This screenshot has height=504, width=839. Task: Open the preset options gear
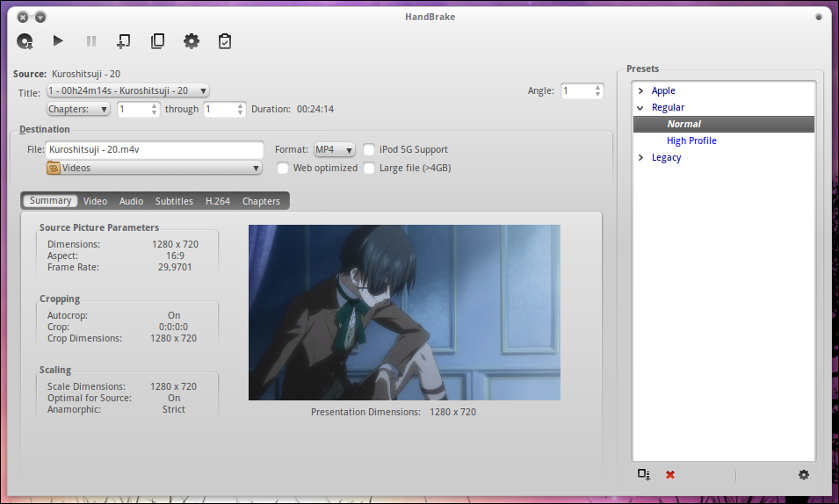point(803,474)
